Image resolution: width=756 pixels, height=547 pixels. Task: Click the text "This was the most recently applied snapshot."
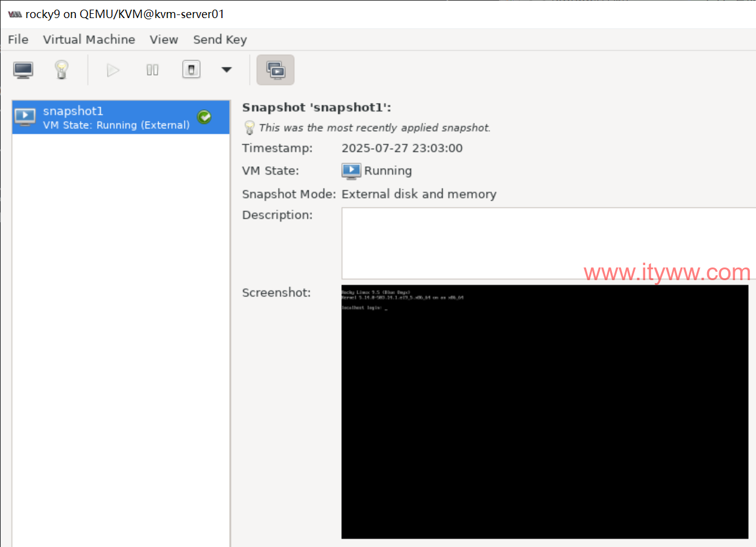[x=375, y=128]
